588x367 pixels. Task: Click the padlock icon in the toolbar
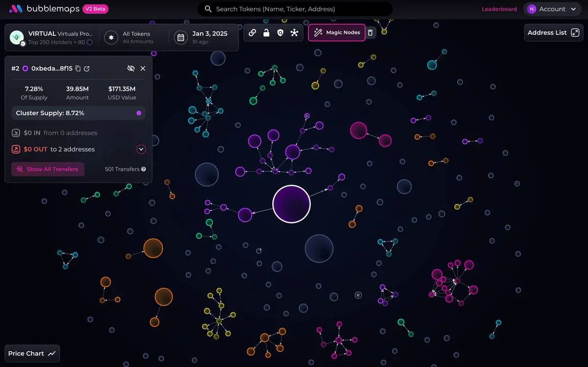click(266, 33)
